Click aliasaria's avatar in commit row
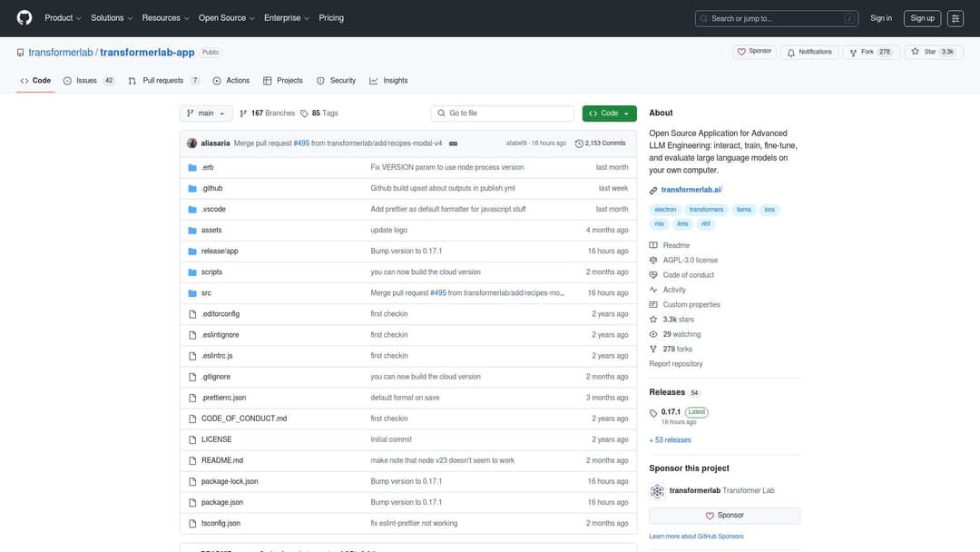The width and height of the screenshot is (980, 552). click(191, 143)
